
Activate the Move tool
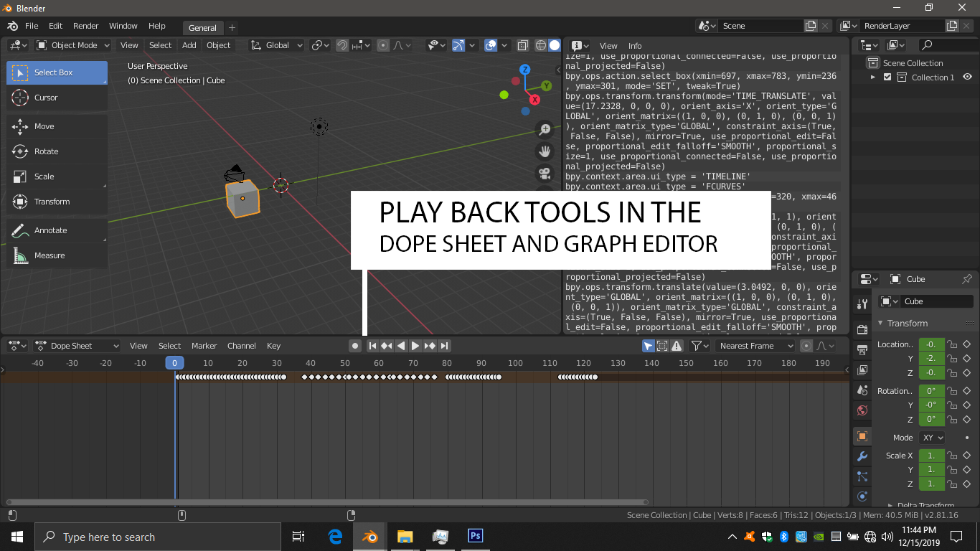[x=57, y=126]
